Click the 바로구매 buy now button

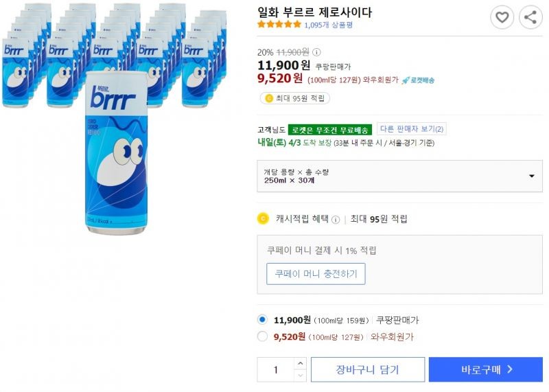(486, 369)
